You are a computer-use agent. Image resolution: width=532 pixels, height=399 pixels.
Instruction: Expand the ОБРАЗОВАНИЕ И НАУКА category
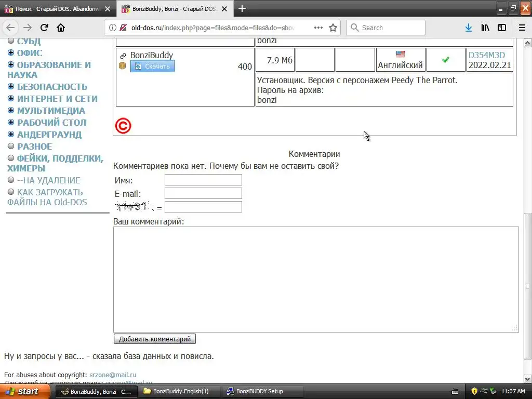click(11, 64)
